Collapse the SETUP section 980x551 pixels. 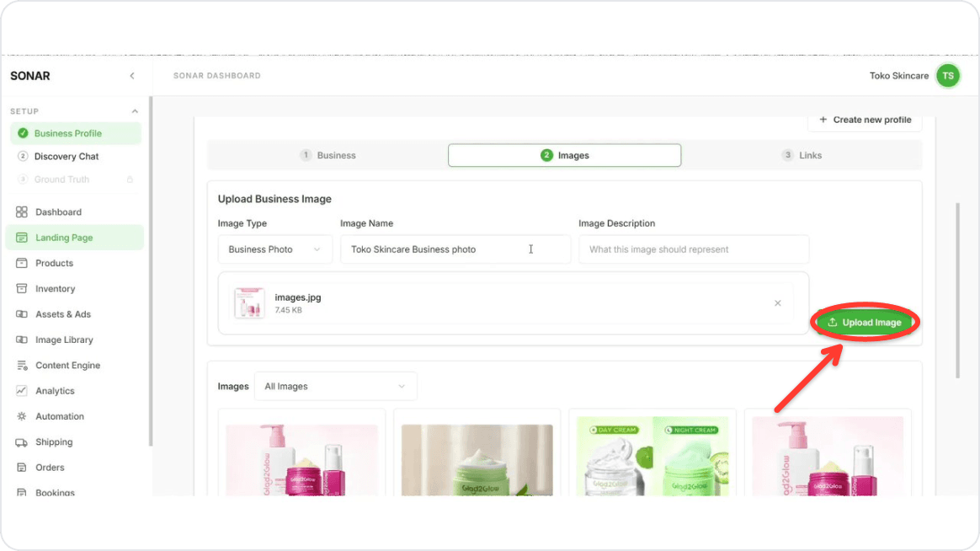135,111
